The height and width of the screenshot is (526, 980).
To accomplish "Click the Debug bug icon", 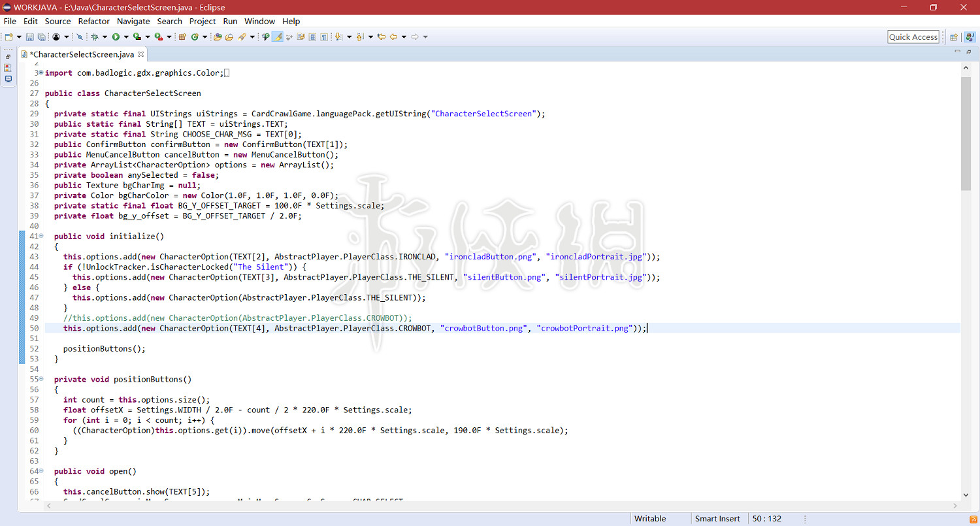I will tap(95, 37).
